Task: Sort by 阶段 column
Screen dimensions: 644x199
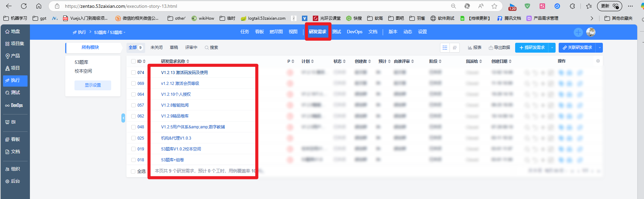Action: click(x=435, y=61)
